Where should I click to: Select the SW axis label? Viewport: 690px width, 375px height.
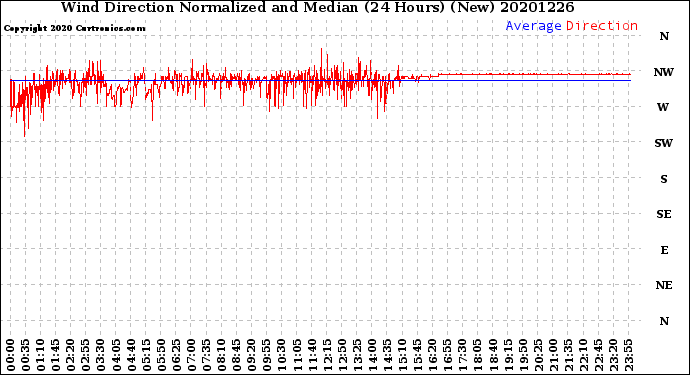[x=664, y=143]
